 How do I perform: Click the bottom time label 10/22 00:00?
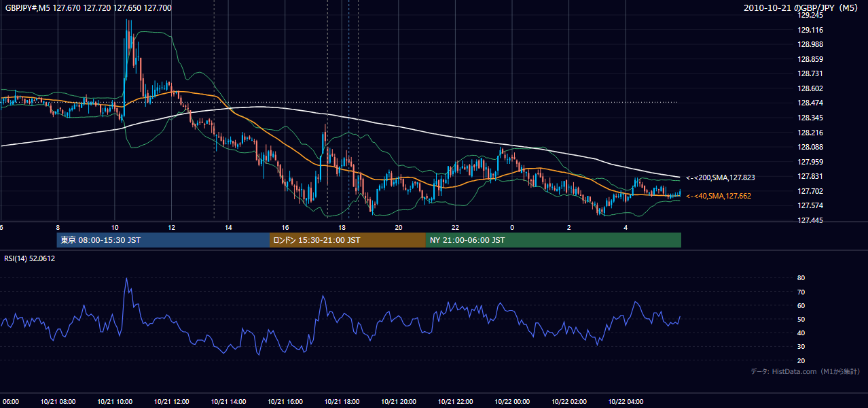(512, 401)
